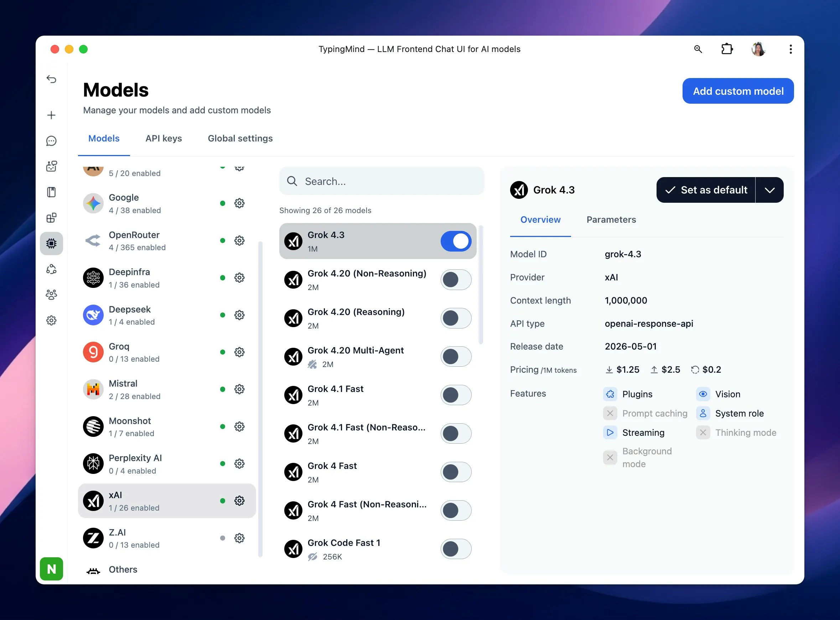The height and width of the screenshot is (620, 840).
Task: Click the API type value openai-response-api
Action: point(649,324)
